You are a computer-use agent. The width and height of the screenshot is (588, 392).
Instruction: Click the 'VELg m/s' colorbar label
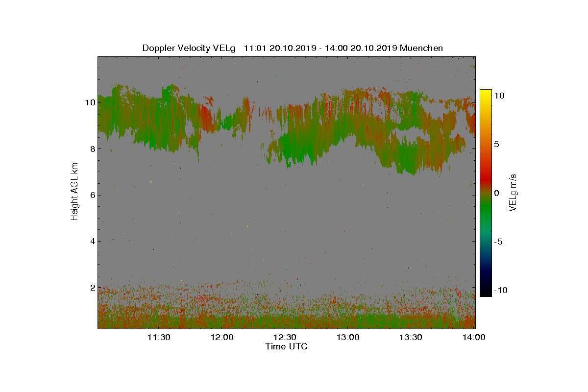[x=514, y=193]
